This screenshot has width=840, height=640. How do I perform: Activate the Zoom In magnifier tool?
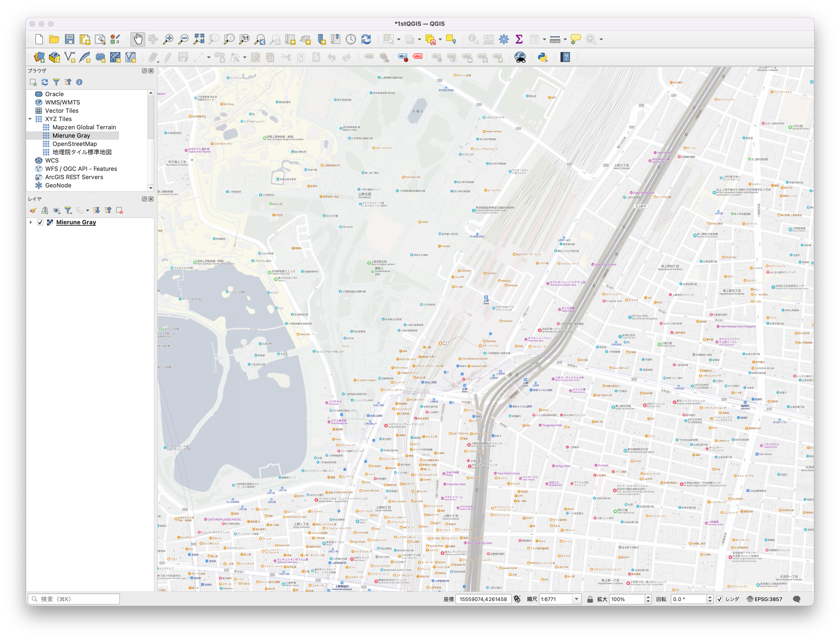168,39
